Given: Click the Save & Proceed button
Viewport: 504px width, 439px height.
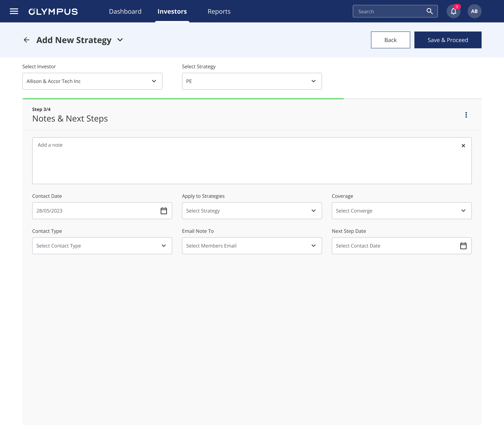Looking at the screenshot, I should tap(448, 40).
